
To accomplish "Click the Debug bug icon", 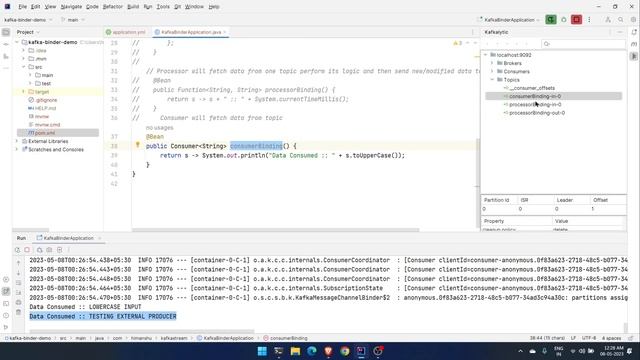I will (564, 20).
